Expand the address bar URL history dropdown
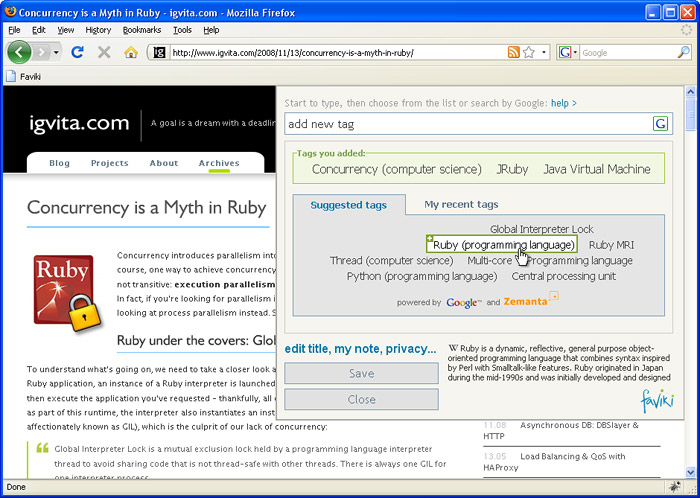The image size is (700, 498). pos(544,52)
